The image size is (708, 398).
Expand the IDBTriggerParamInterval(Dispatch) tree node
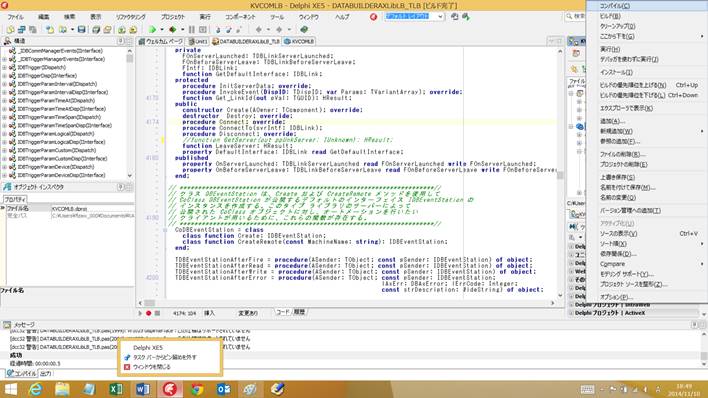5,84
